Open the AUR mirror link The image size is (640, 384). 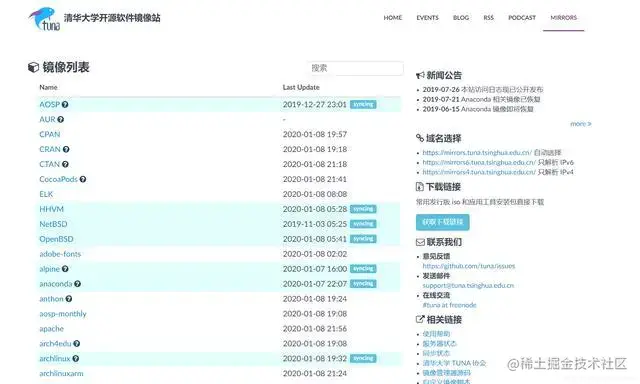tap(47, 120)
